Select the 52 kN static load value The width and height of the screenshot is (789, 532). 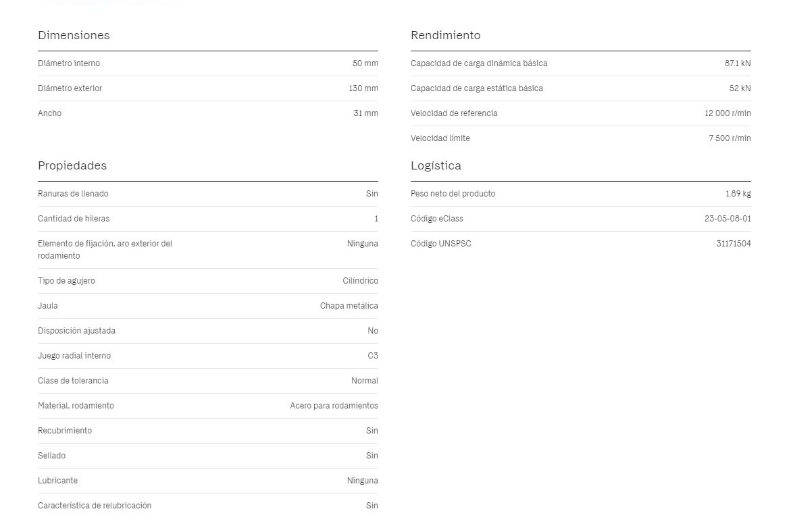point(740,88)
